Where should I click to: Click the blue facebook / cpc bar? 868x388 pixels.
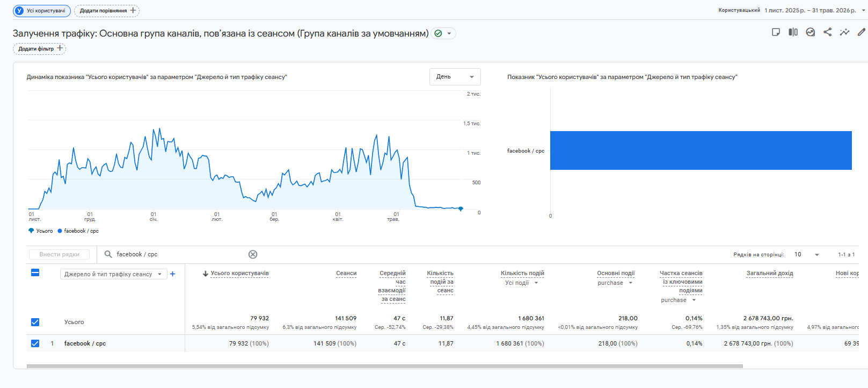pyautogui.click(x=701, y=150)
